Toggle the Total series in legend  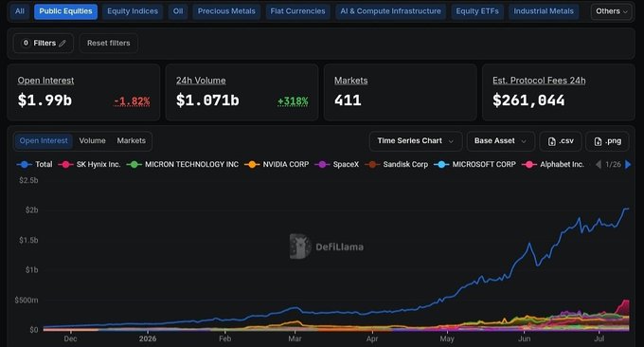pos(34,164)
